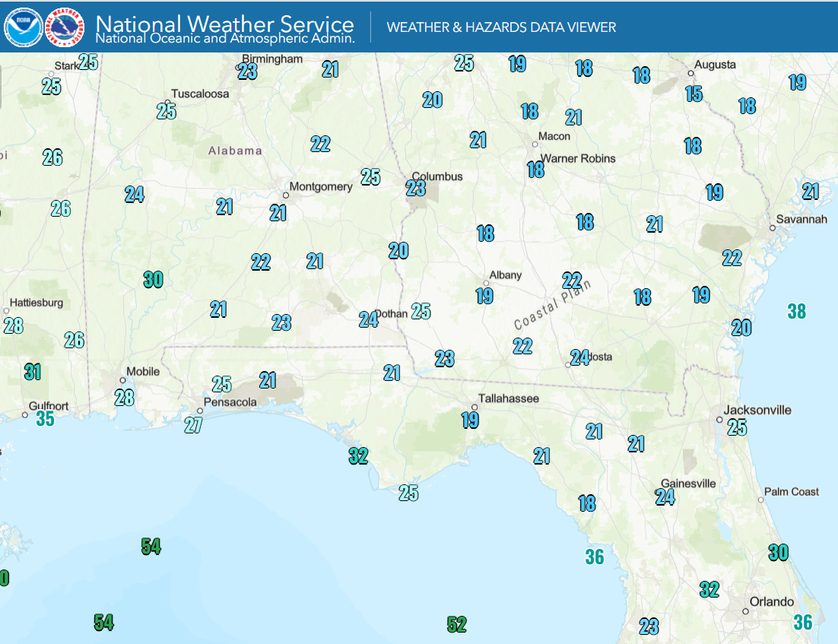Click the Jacksonville city label
Screen dimensions: 838x644
pos(757,410)
